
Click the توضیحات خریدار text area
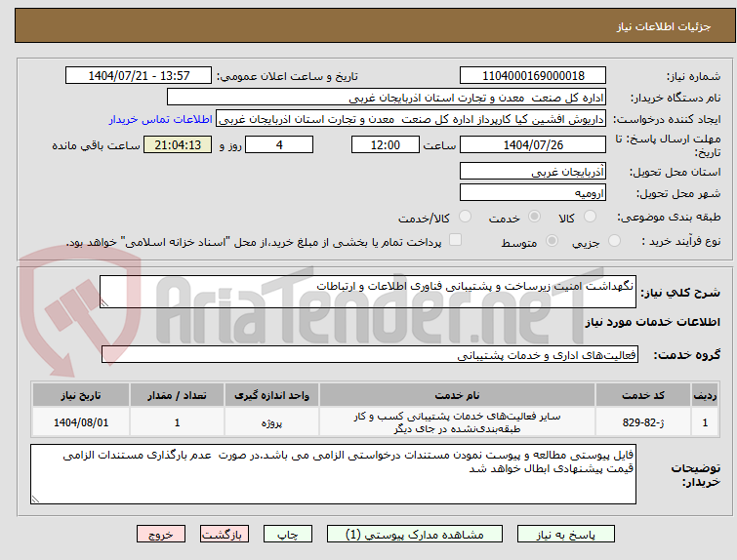point(333,474)
